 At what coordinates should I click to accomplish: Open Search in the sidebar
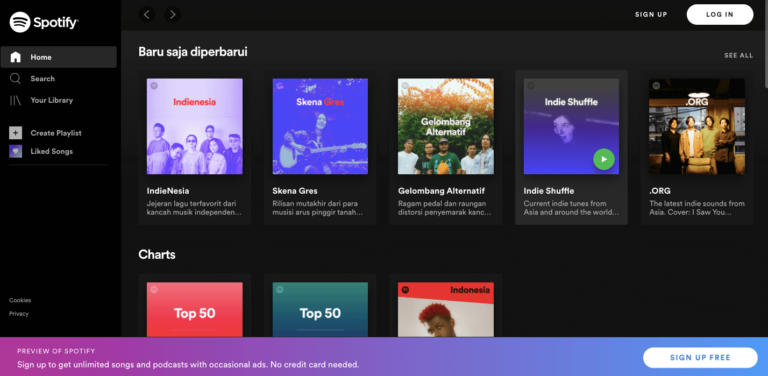pos(59,79)
